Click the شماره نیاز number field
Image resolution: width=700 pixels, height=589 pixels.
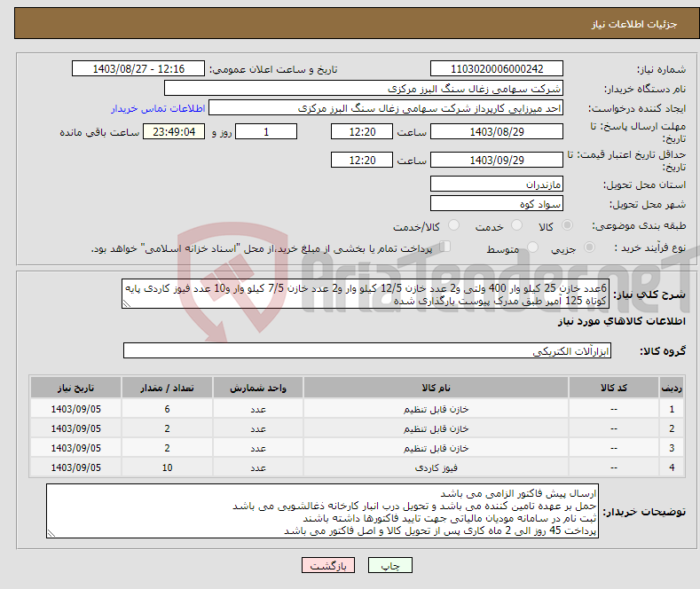click(496, 69)
